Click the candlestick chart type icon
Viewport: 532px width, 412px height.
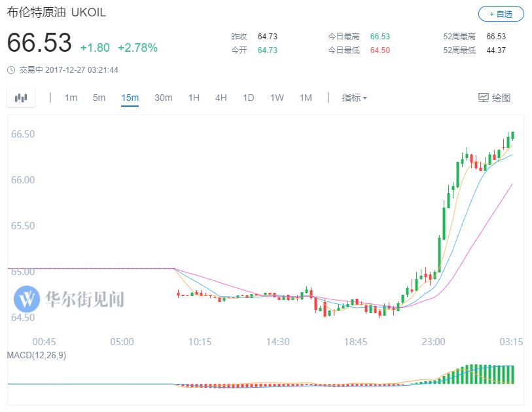click(22, 98)
